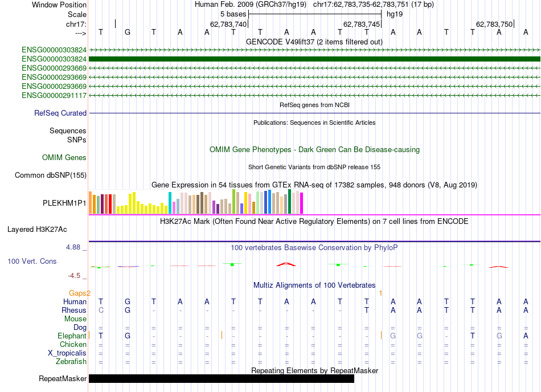541x392 pixels.
Task: Click the RepeatMasker track label
Action: 63,378
